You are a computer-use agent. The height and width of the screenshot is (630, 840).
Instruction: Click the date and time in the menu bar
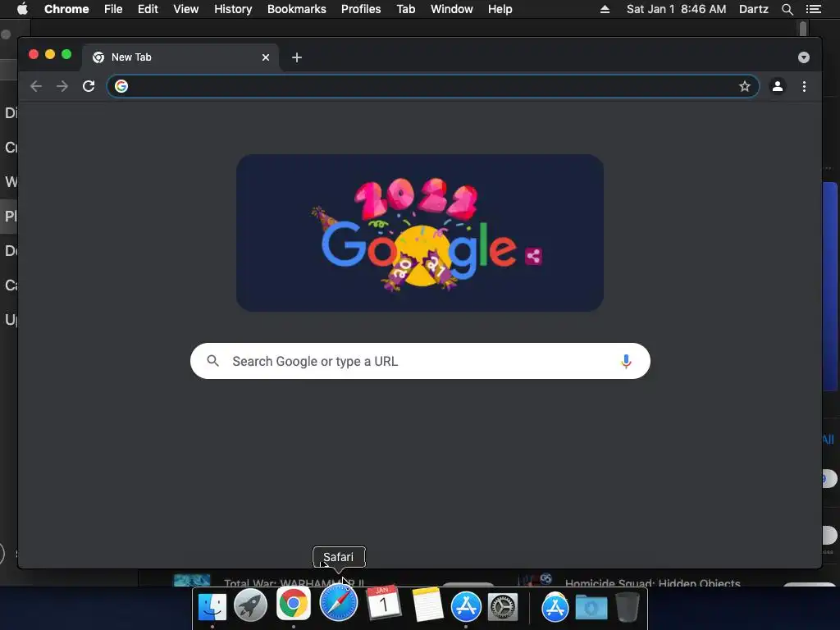pyautogui.click(x=676, y=9)
